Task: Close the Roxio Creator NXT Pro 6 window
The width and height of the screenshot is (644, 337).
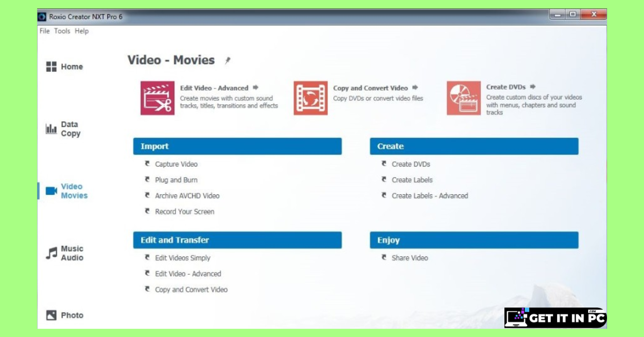Action: (592, 14)
